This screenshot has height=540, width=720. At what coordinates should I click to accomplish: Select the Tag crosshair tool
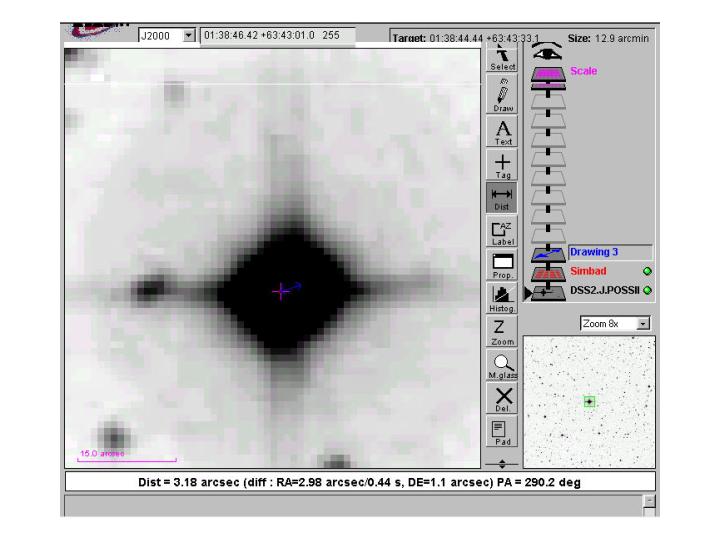[502, 165]
